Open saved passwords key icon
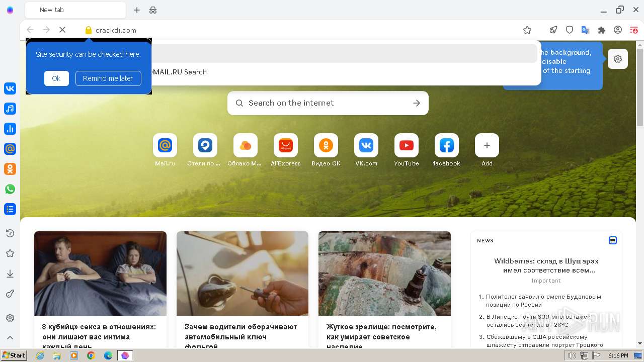Screen dimensions: 644x362 click(x=10, y=294)
